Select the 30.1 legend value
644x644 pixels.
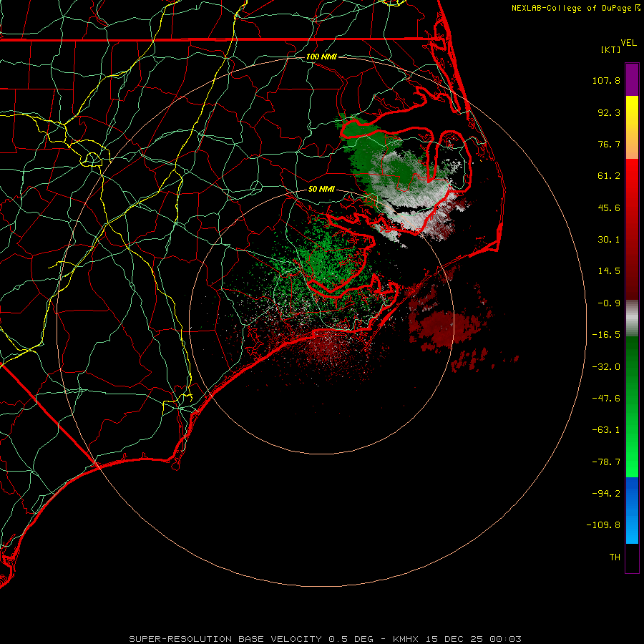(609, 240)
